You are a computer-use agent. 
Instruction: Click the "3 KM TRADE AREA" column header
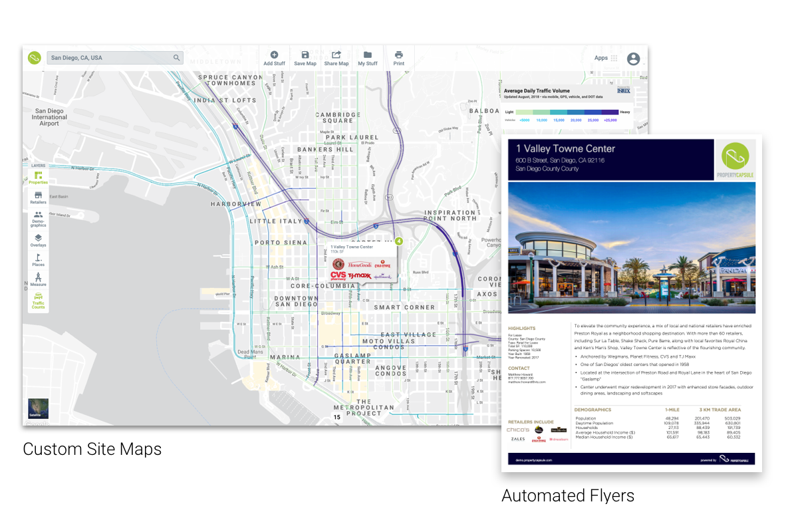720,410
